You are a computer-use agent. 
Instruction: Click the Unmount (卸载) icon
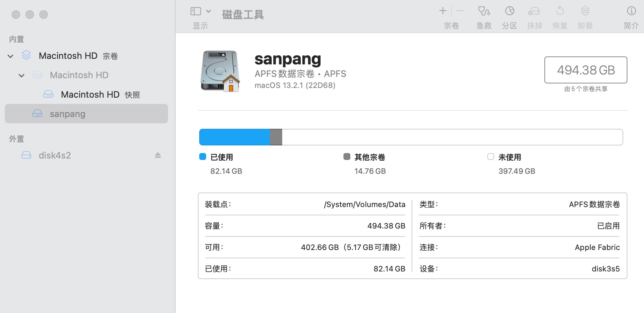point(585,11)
